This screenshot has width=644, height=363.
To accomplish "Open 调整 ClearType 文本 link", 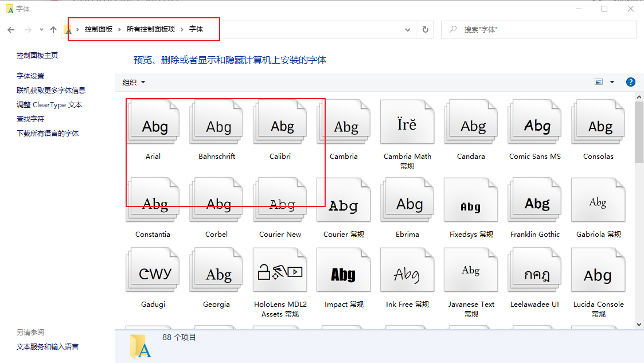I will [x=49, y=105].
